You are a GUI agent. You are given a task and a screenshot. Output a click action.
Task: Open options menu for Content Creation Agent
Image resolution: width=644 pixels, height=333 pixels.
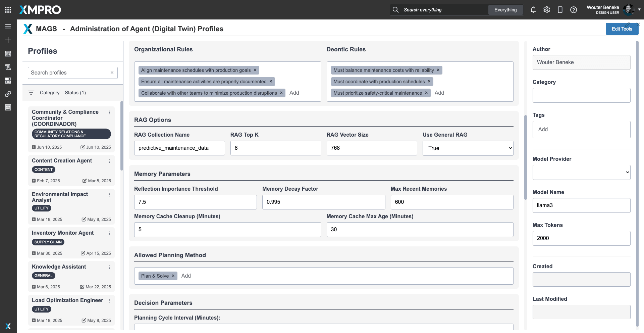(109, 161)
